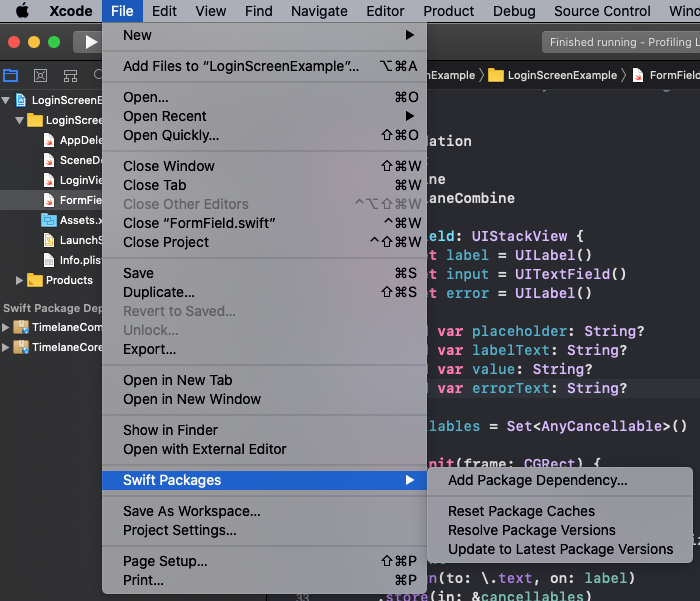This screenshot has height=601, width=700.
Task: Choose Print...
Action: point(264,580)
